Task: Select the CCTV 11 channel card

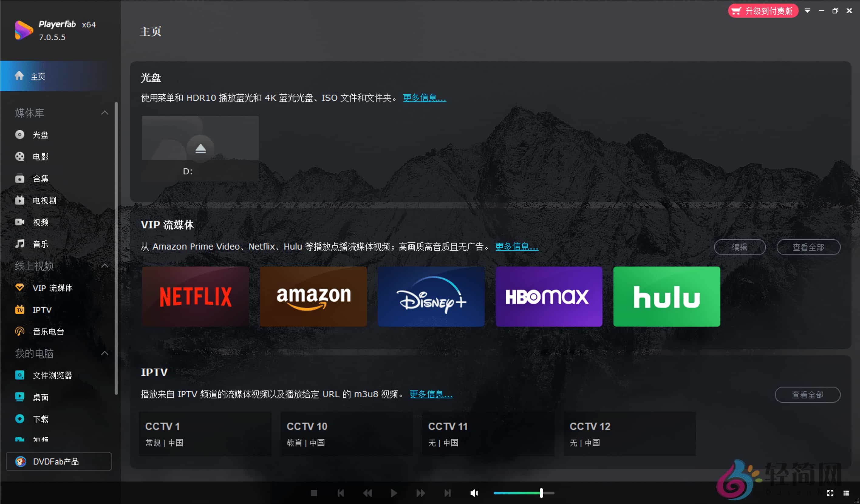Action: [488, 434]
